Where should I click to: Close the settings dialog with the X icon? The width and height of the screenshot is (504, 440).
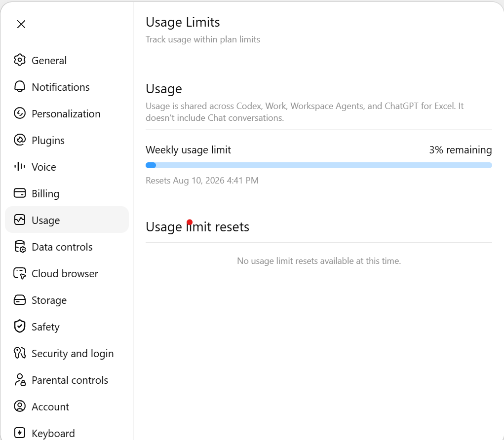(x=21, y=24)
